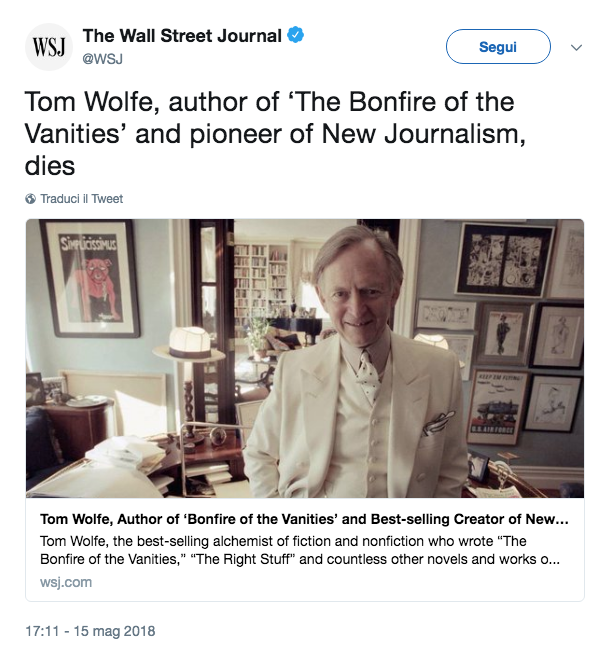Click the globe icon beside Traduci

[x=30, y=199]
